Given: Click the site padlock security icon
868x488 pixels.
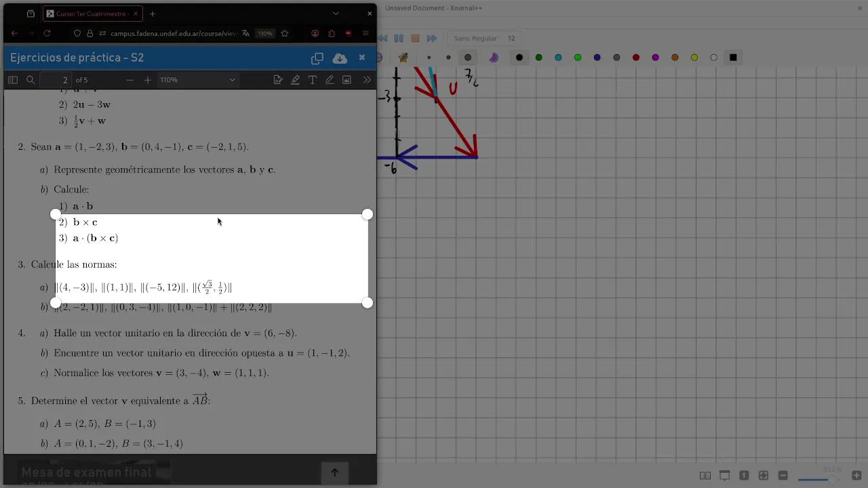Looking at the screenshot, I should tap(90, 33).
